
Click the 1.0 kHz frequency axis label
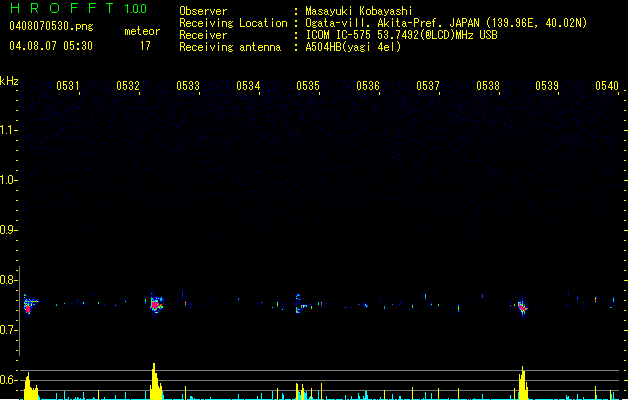[x=8, y=180]
